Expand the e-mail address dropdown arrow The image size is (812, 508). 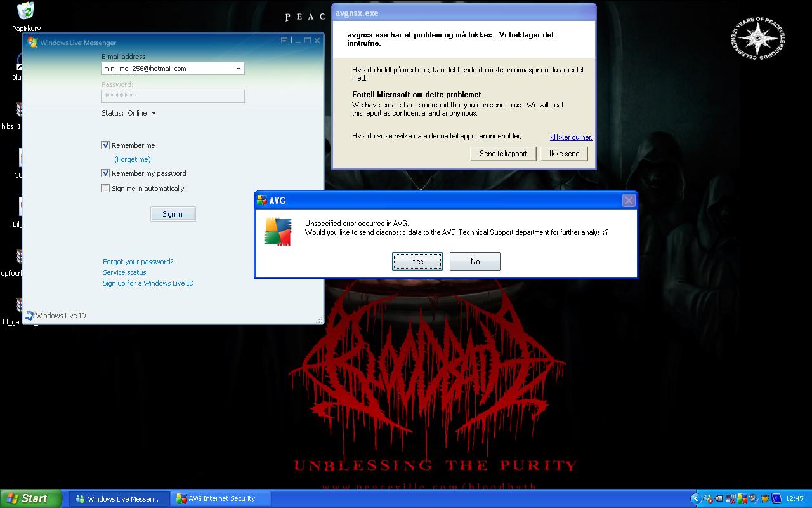tap(239, 69)
